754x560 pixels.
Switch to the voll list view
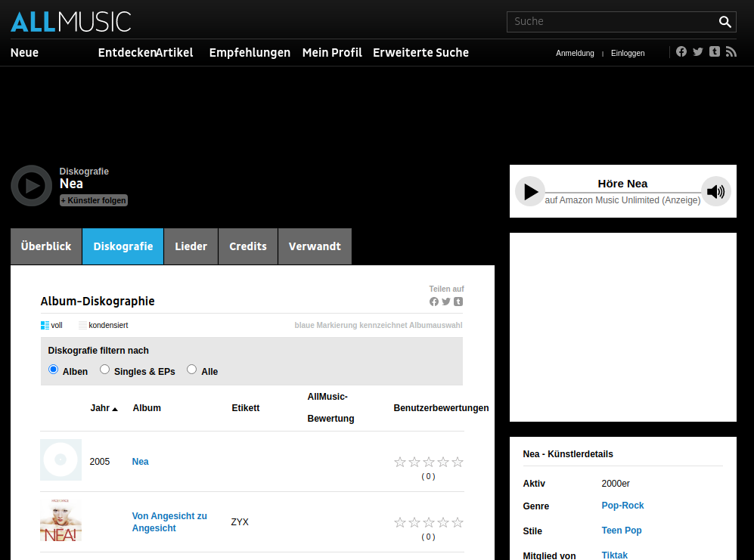pyautogui.click(x=51, y=326)
